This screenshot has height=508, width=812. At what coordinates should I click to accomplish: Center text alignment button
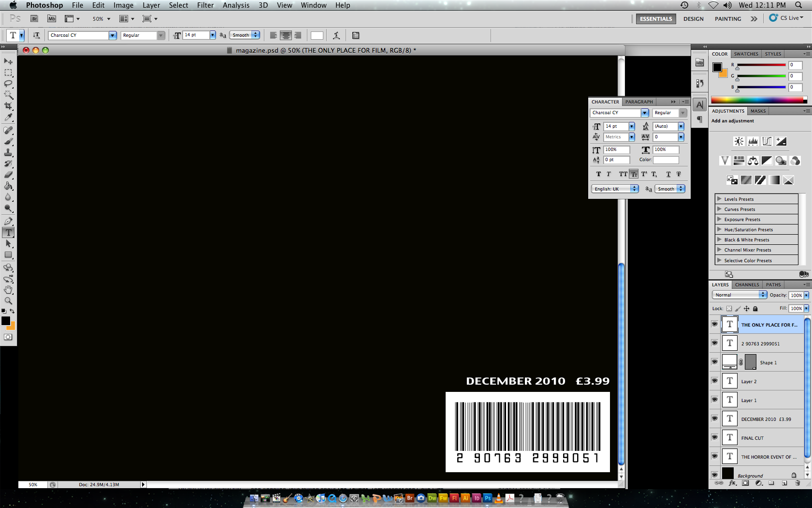[x=286, y=35]
